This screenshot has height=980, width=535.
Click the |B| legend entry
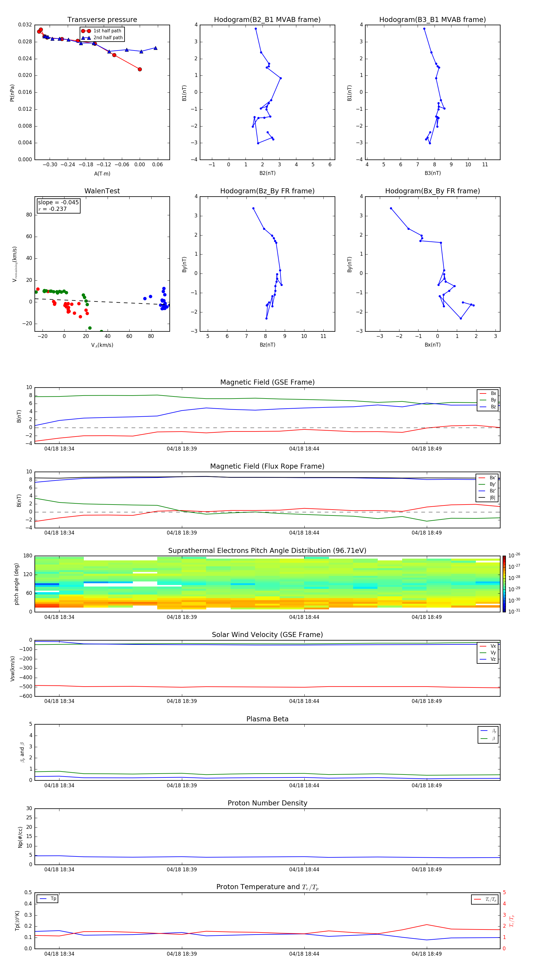(x=487, y=498)
